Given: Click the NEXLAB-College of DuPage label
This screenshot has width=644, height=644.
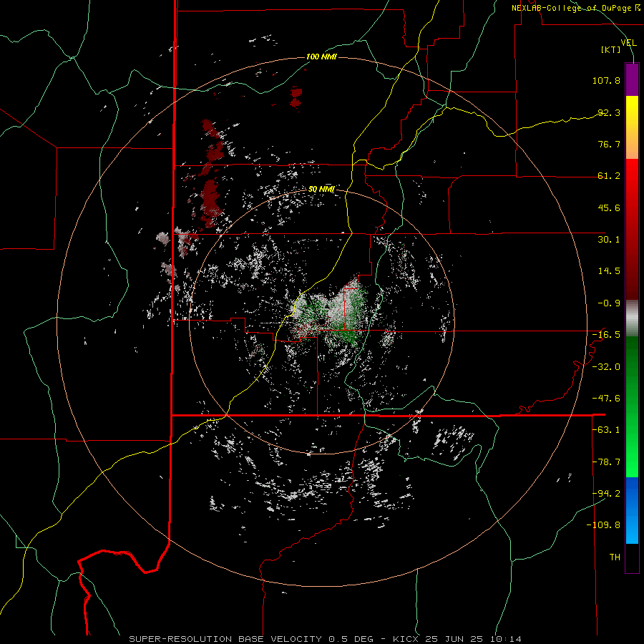Looking at the screenshot, I should (575, 8).
